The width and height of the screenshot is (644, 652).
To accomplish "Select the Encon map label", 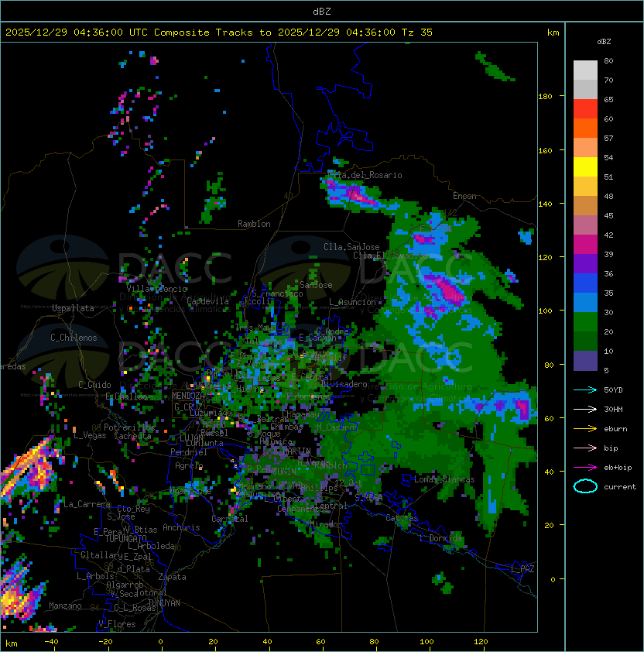I will (x=464, y=196).
